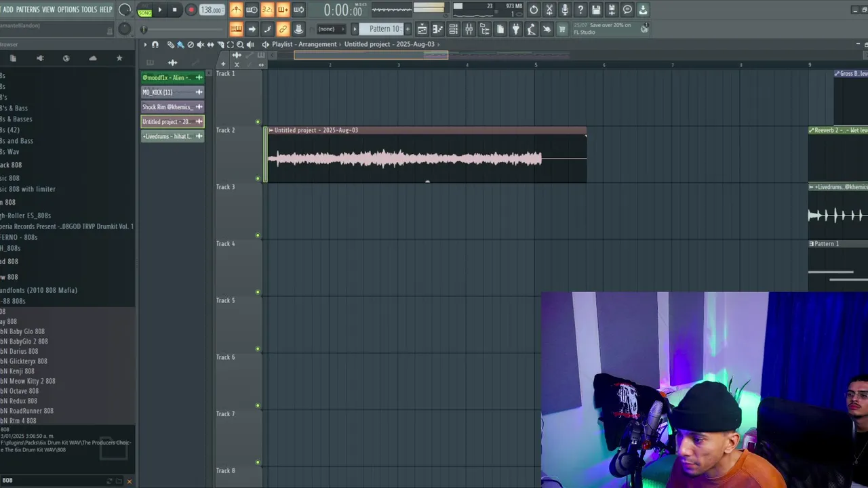This screenshot has height=488, width=868.
Task: Select the @moodf1x - Alien clip in picker
Action: click(x=172, y=77)
